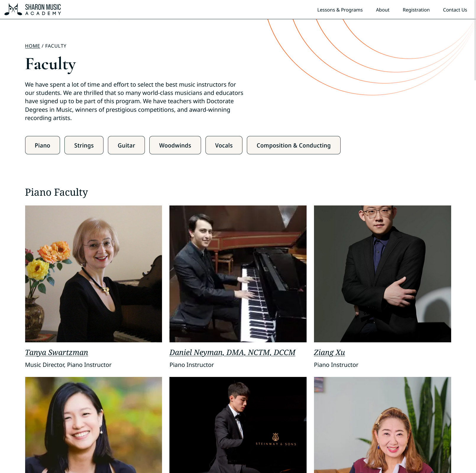Viewport: 476px width, 473px height.
Task: Open the About menu item
Action: [x=383, y=10]
